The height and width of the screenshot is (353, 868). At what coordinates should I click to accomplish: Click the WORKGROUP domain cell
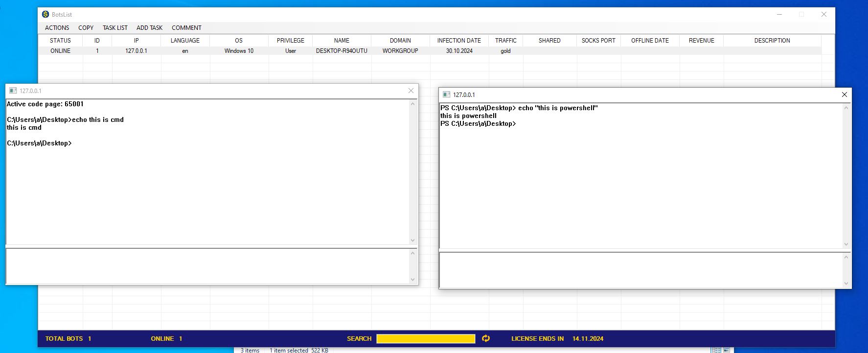(400, 51)
